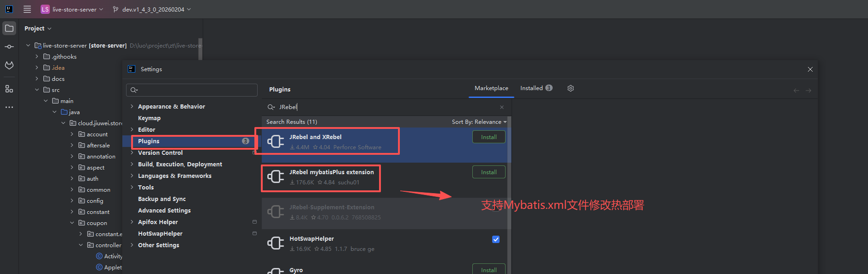Screen dimensions: 868x274
Task: Expand the Tools settings group
Action: (132, 187)
